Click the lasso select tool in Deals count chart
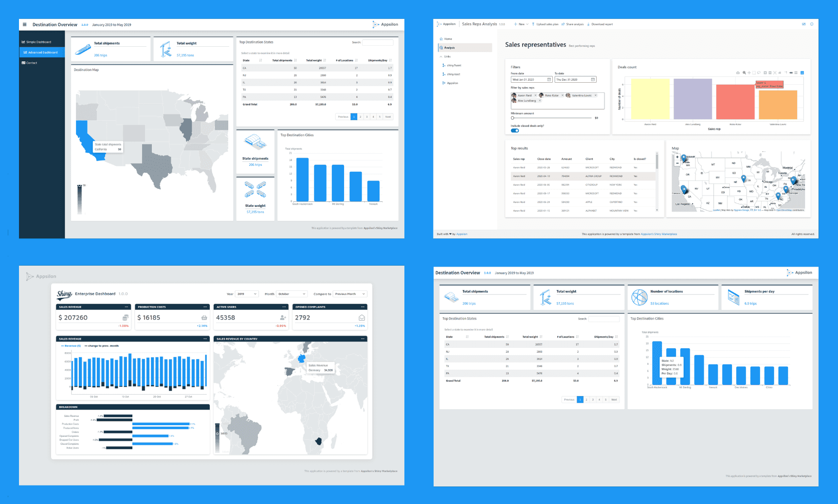 pos(759,72)
